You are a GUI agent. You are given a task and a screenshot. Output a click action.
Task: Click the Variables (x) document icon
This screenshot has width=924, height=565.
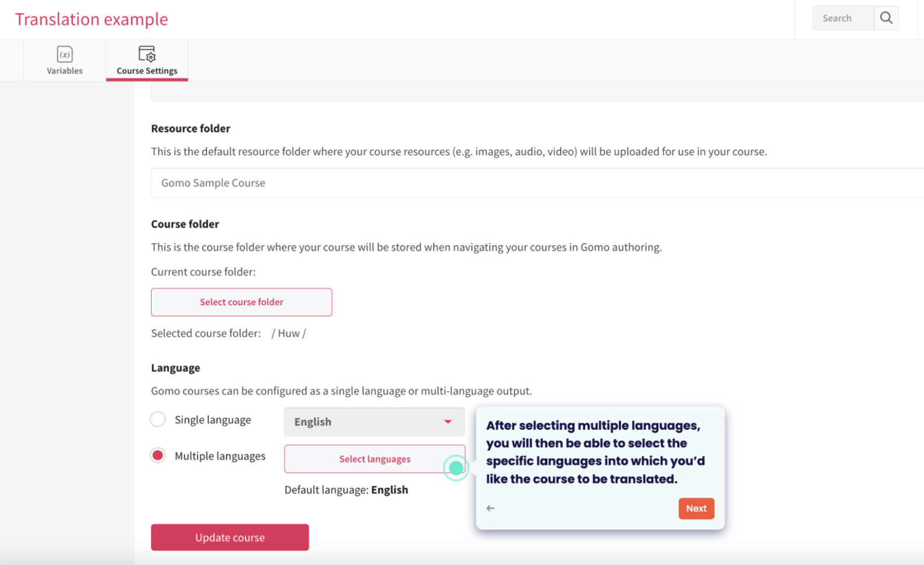click(x=64, y=54)
